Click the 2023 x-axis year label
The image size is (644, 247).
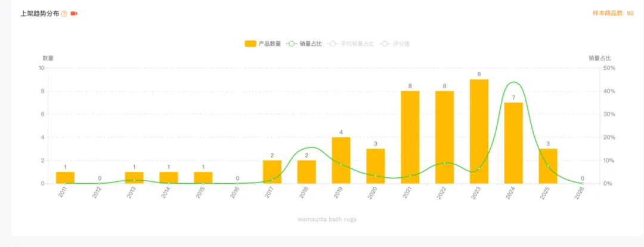pos(476,192)
